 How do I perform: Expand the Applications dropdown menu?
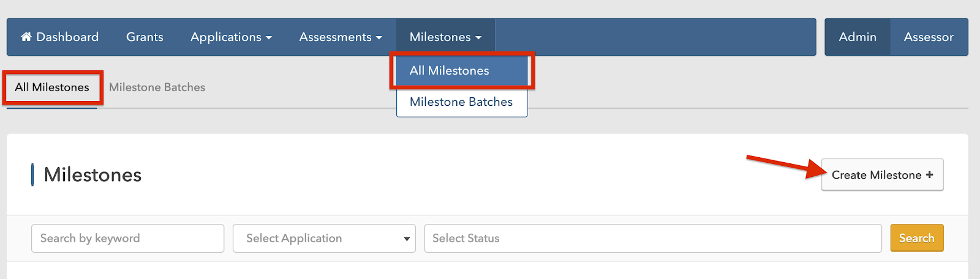coord(230,37)
